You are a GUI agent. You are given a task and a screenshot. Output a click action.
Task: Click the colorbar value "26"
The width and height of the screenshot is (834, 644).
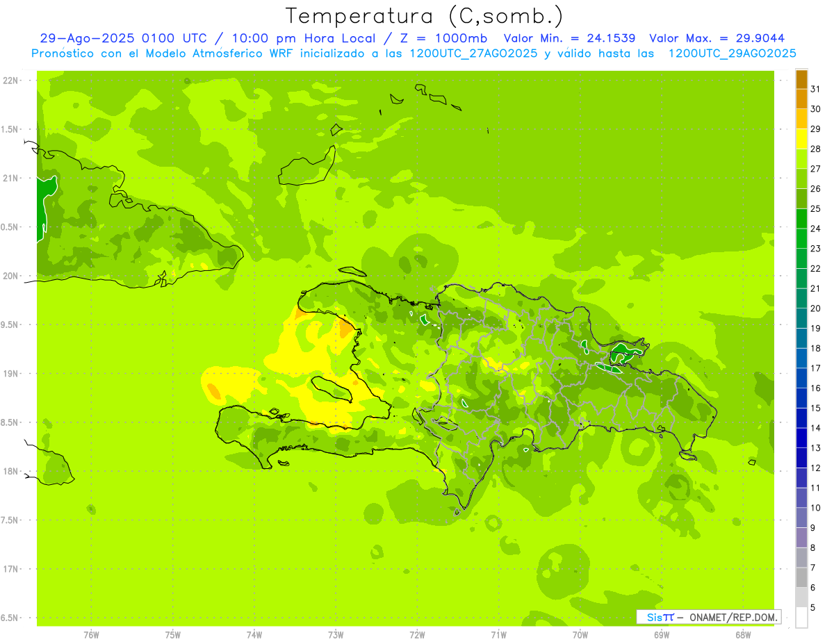pos(815,189)
